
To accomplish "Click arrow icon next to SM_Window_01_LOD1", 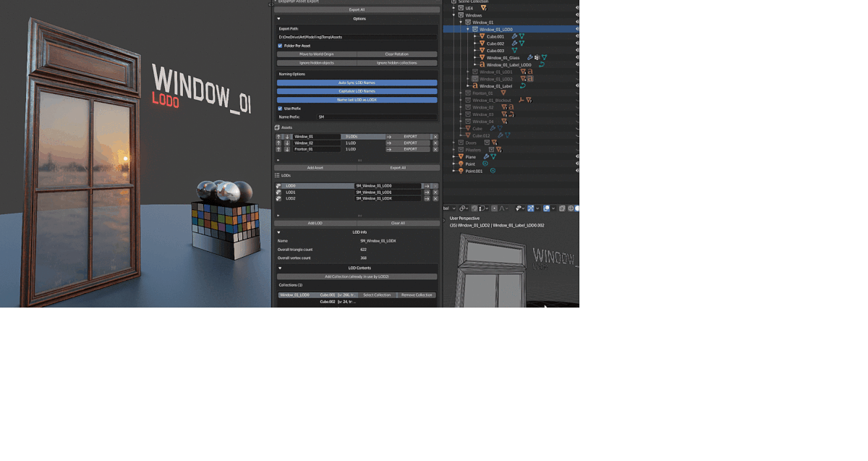I will [427, 192].
